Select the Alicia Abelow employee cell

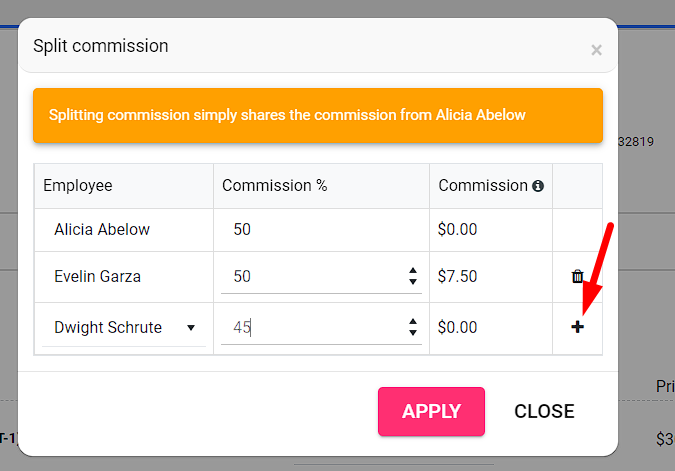(x=124, y=230)
